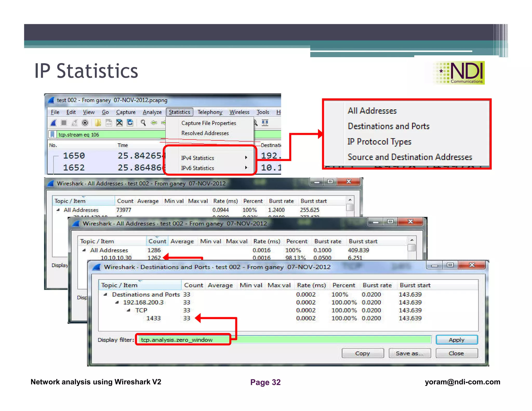This screenshot has width=532, height=411.
Task: Sort by Count in Destinations and Ports
Action: (x=194, y=285)
